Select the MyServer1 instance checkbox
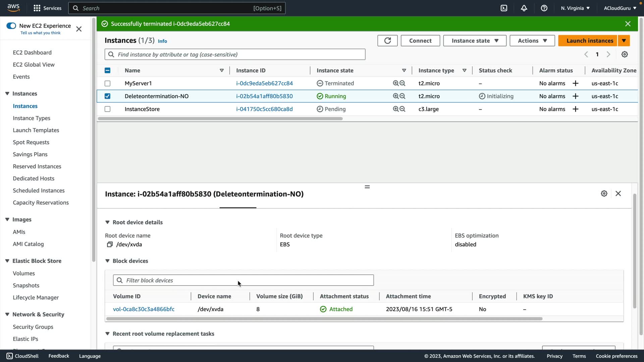The width and height of the screenshot is (644, 362). pyautogui.click(x=107, y=83)
